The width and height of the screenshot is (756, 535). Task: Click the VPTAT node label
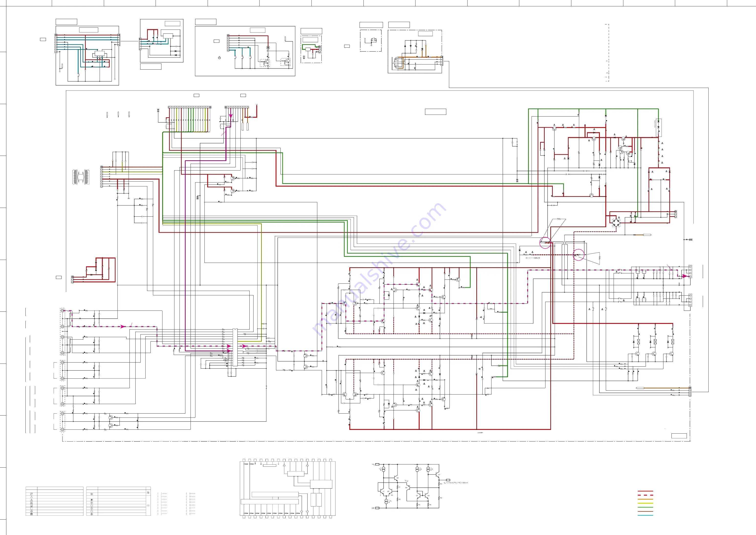[x=406, y=481]
